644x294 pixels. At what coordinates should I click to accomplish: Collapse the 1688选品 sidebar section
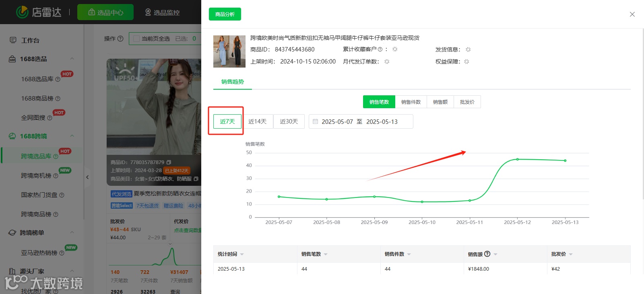[x=72, y=59]
